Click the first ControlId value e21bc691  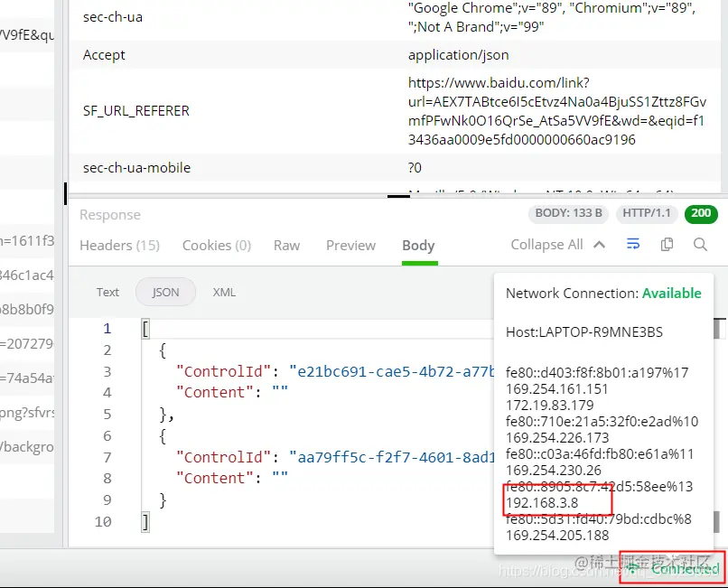pyautogui.click(x=392, y=371)
